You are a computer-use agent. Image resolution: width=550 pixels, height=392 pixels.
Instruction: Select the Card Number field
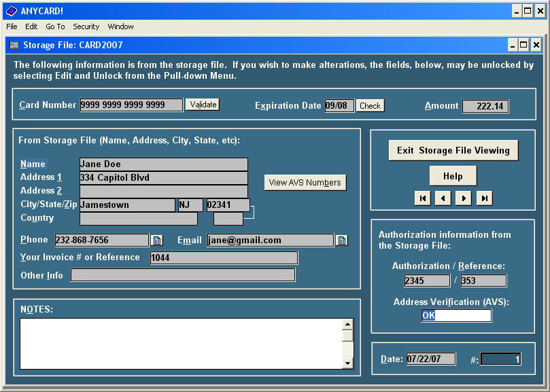[131, 105]
